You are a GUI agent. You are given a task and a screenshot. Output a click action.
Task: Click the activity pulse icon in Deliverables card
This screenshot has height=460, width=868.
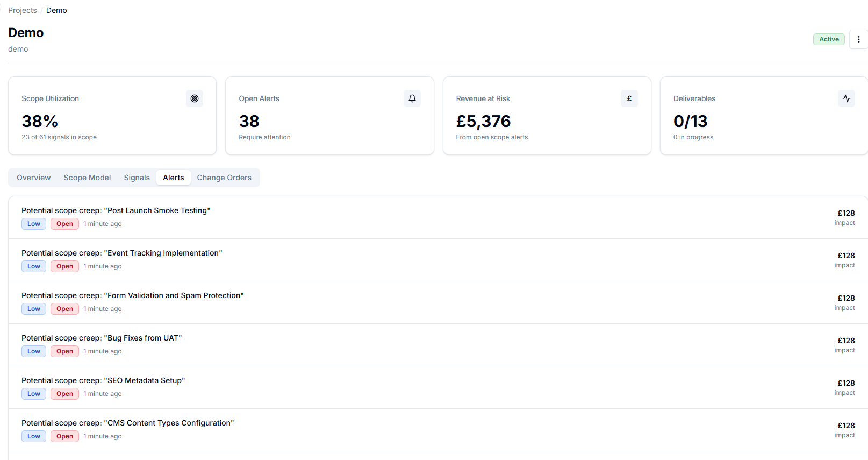pyautogui.click(x=847, y=98)
